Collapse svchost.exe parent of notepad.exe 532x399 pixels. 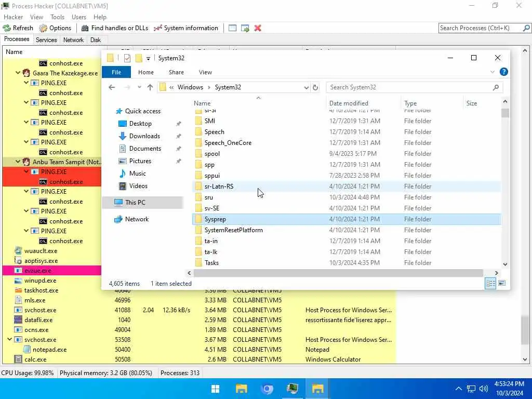(9, 339)
